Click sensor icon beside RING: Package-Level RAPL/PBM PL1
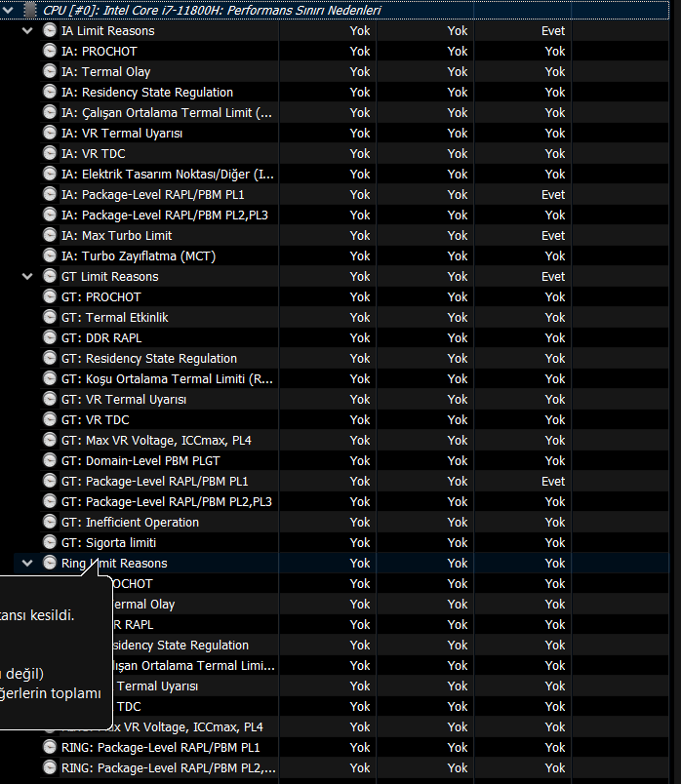 point(50,748)
